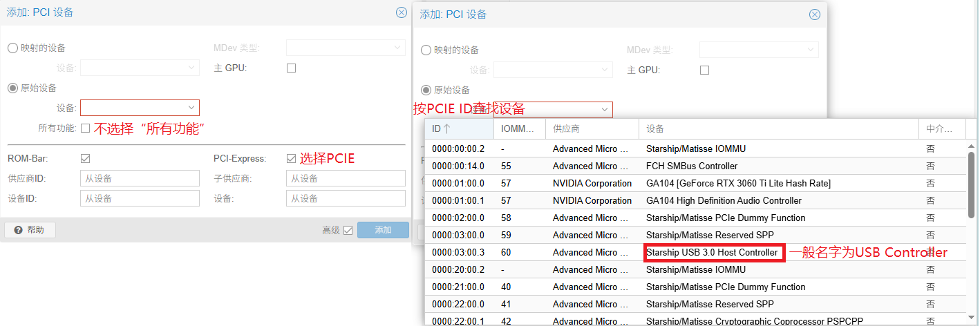
Task: Focus the 设备ID input field
Action: 140,198
